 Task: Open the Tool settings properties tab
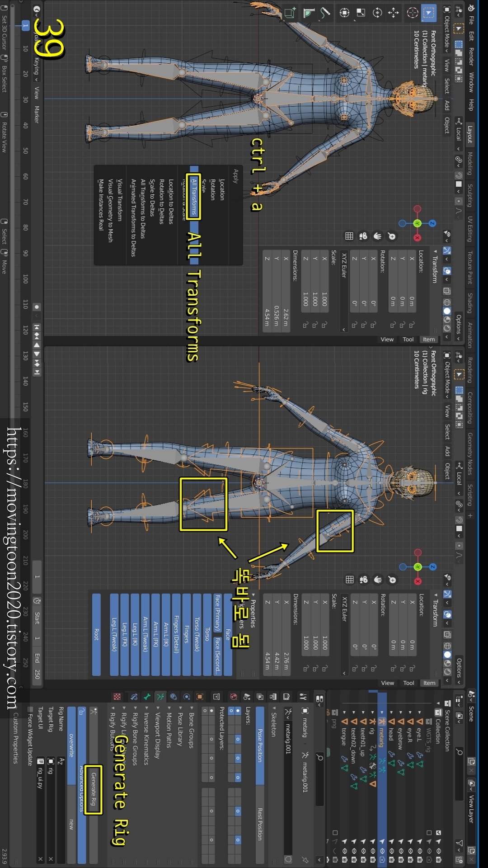pyautogui.click(x=303, y=697)
